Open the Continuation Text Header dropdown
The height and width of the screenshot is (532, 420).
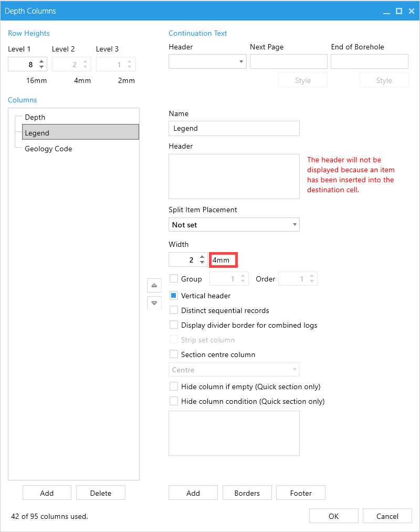click(207, 61)
